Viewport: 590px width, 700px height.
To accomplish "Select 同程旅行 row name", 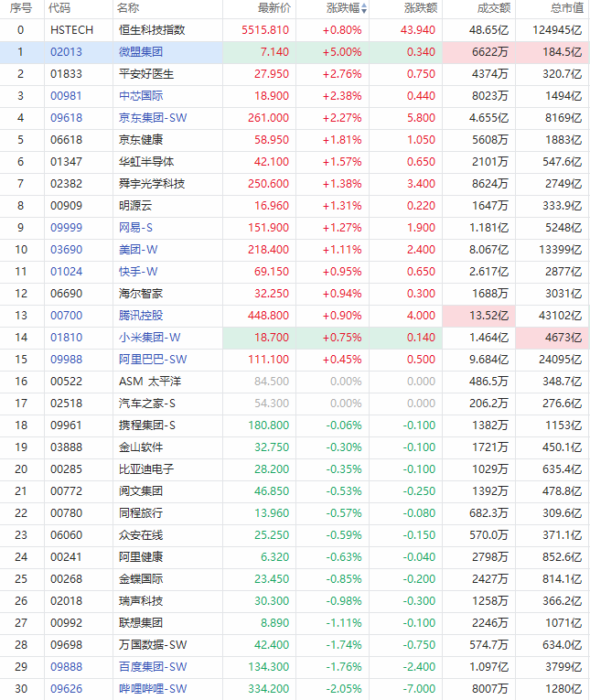I will point(141,512).
